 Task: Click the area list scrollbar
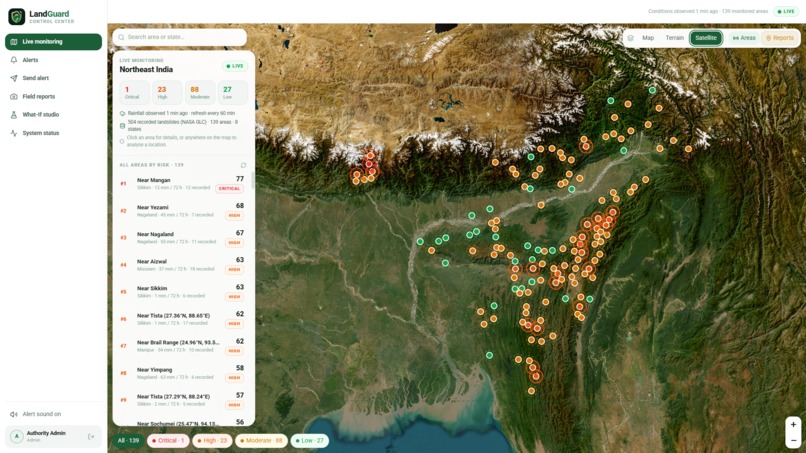(x=252, y=180)
